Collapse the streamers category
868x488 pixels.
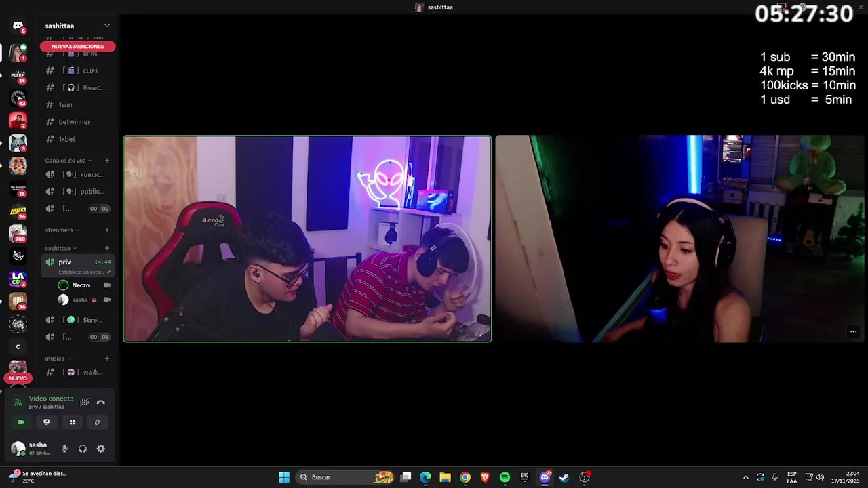62,230
